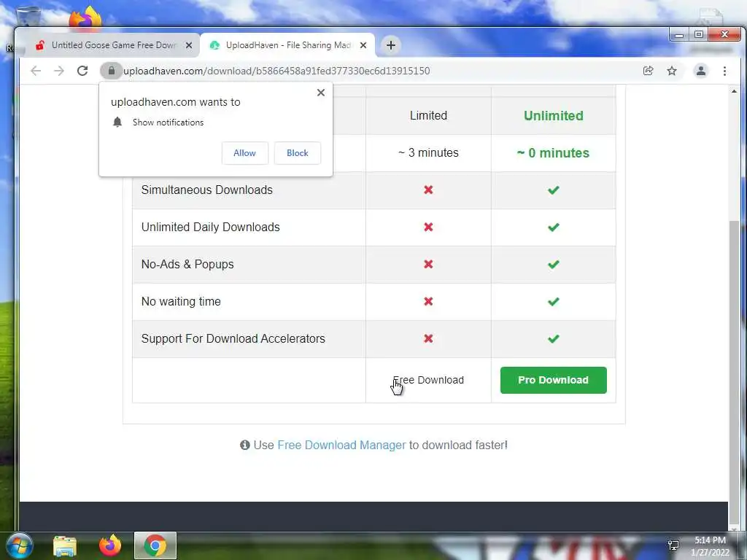Image resolution: width=747 pixels, height=560 pixels.
Task: Click the Chrome forward arrow
Action: click(x=59, y=71)
